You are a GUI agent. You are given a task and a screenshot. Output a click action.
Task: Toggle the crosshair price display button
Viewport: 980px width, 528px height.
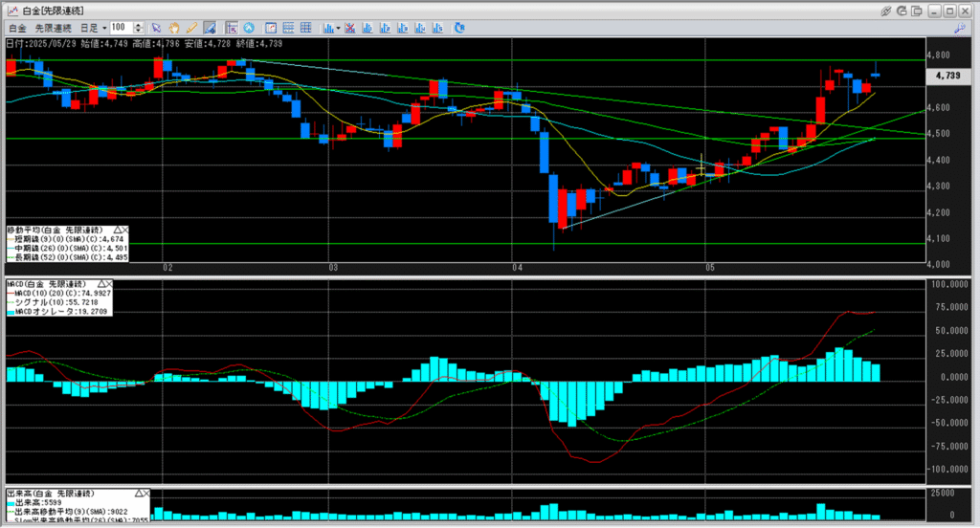(x=232, y=28)
